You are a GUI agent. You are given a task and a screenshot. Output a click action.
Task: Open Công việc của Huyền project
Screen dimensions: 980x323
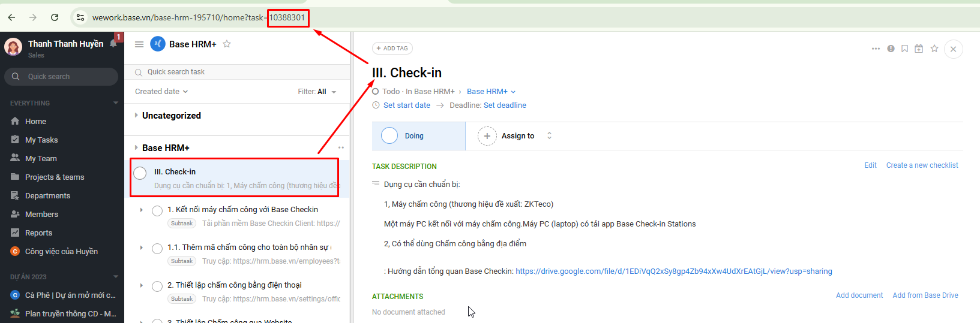[61, 251]
